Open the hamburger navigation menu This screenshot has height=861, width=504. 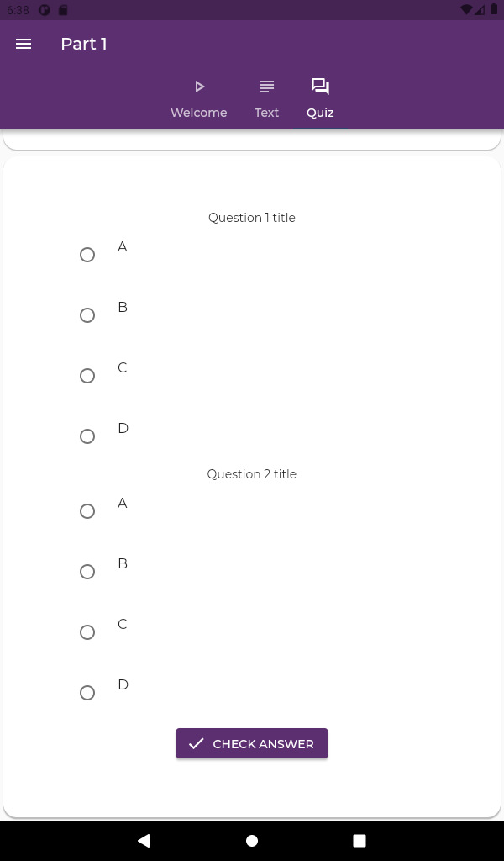coord(24,44)
